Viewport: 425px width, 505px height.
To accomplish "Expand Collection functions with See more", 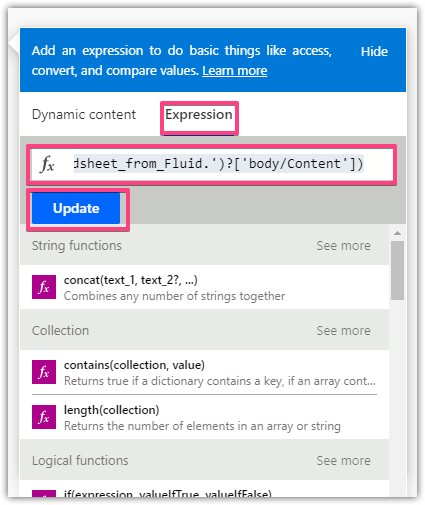I will point(343,331).
